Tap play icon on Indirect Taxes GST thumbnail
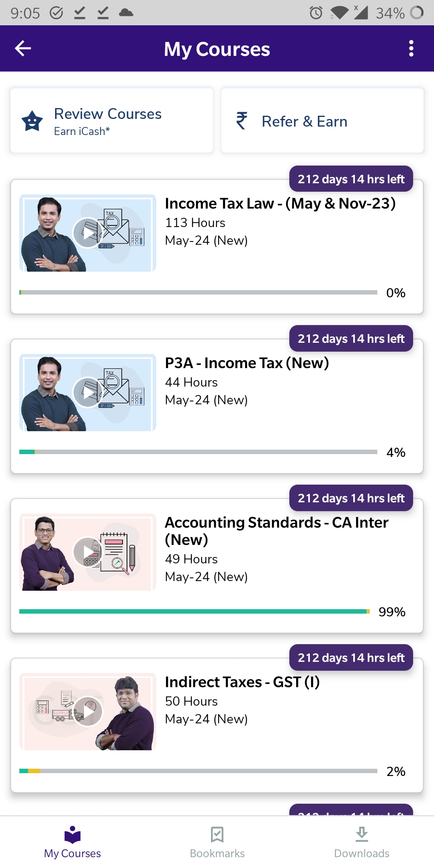 88,711
